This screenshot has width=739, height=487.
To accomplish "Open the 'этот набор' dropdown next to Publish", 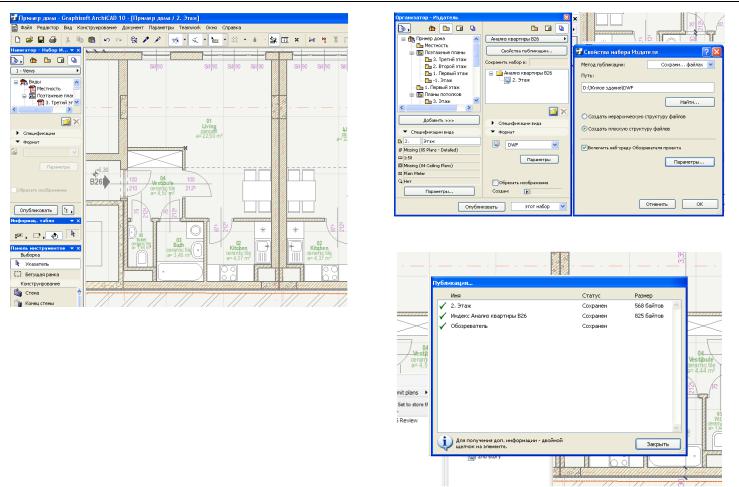I will (539, 206).
